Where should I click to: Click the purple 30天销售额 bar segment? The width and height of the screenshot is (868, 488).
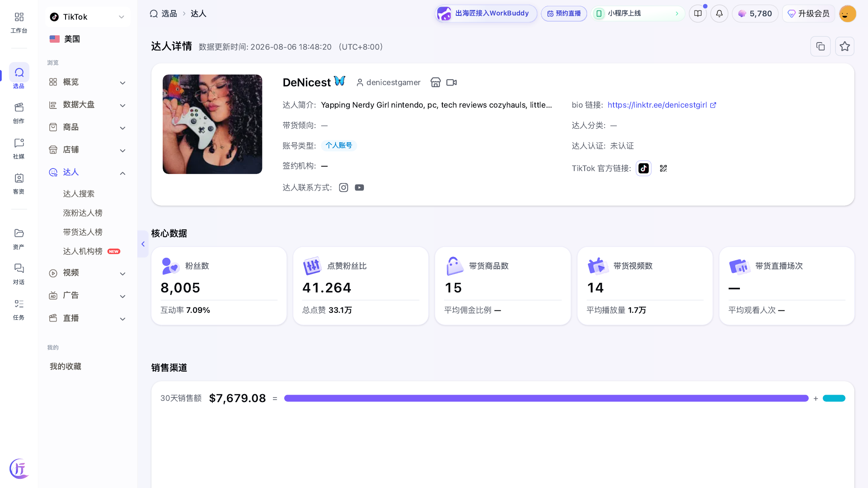(546, 398)
